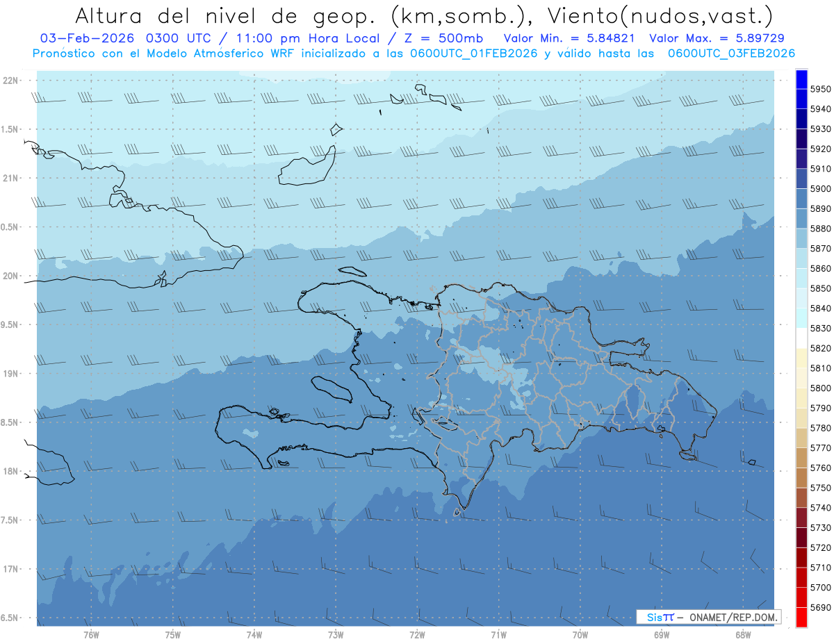Click the '75W' longitude label
This screenshot has width=834, height=644.
(x=173, y=634)
